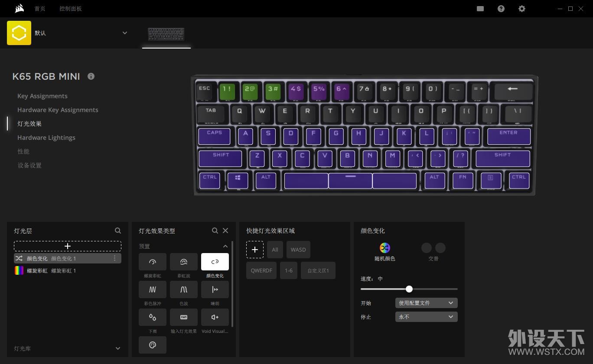Click the yellow default profile icon

19,33
